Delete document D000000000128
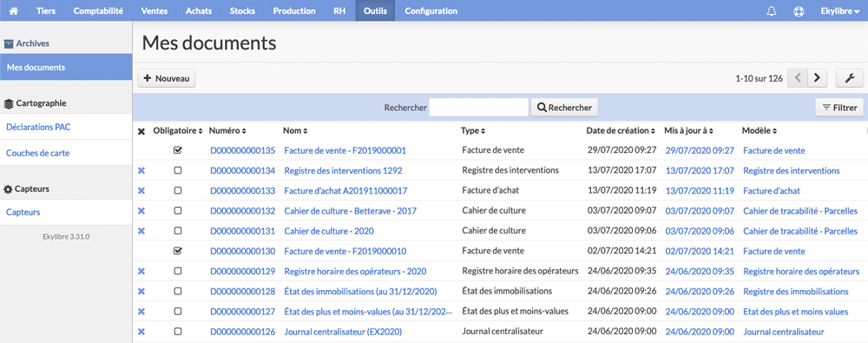This screenshot has width=868, height=343. click(x=141, y=292)
